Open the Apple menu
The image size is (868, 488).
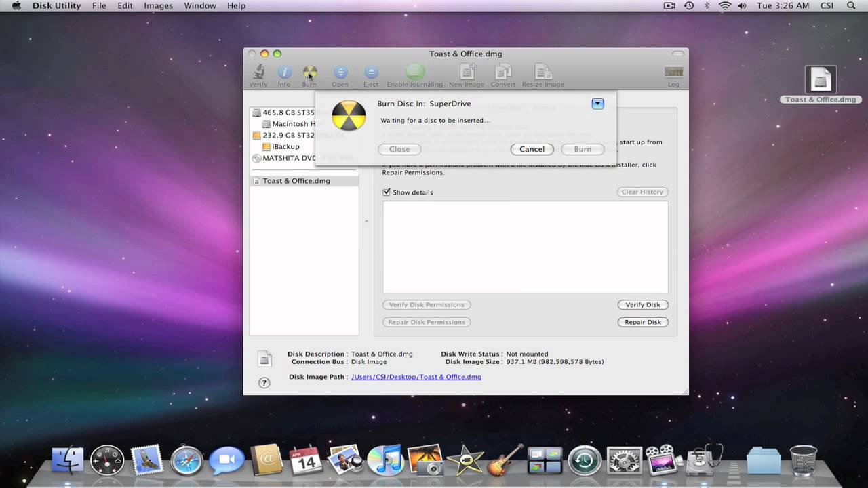tap(16, 5)
